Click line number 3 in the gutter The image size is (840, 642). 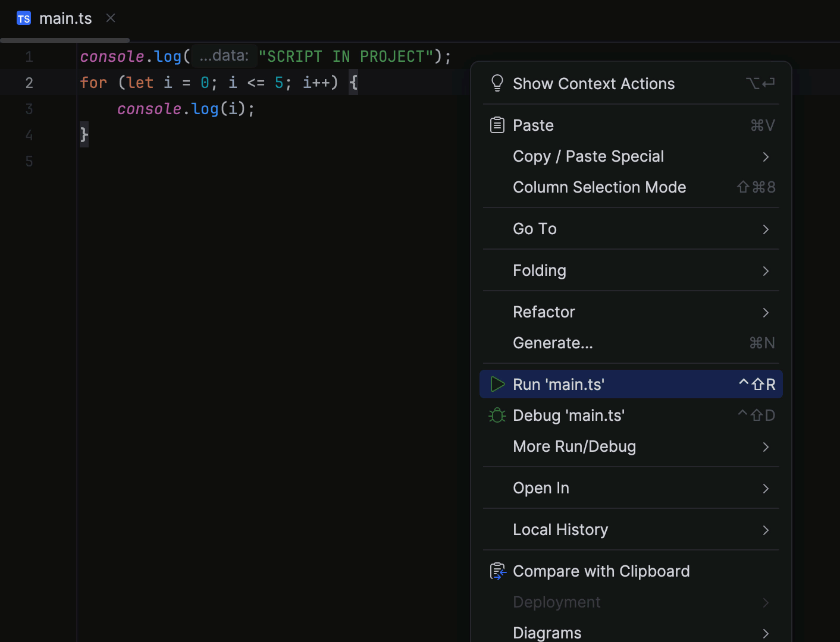[29, 109]
